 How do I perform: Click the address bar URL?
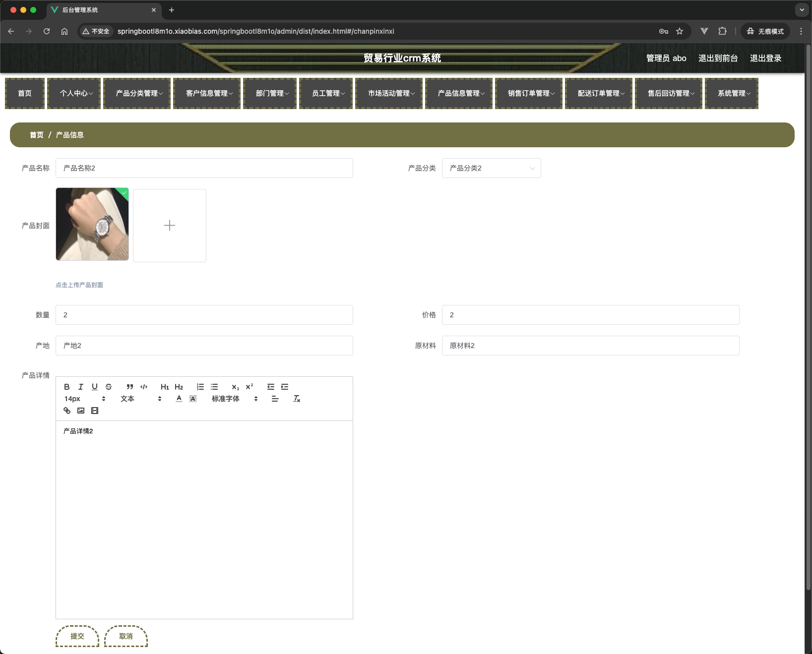click(256, 31)
